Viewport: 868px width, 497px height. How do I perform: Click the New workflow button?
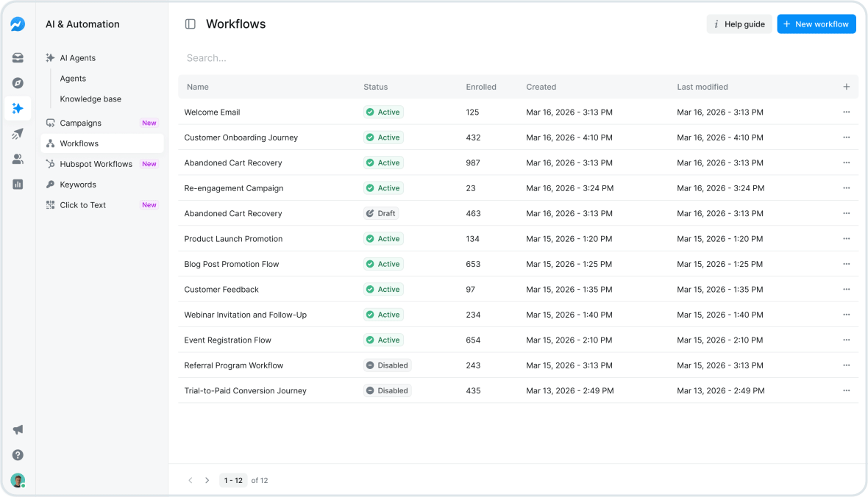click(x=817, y=24)
